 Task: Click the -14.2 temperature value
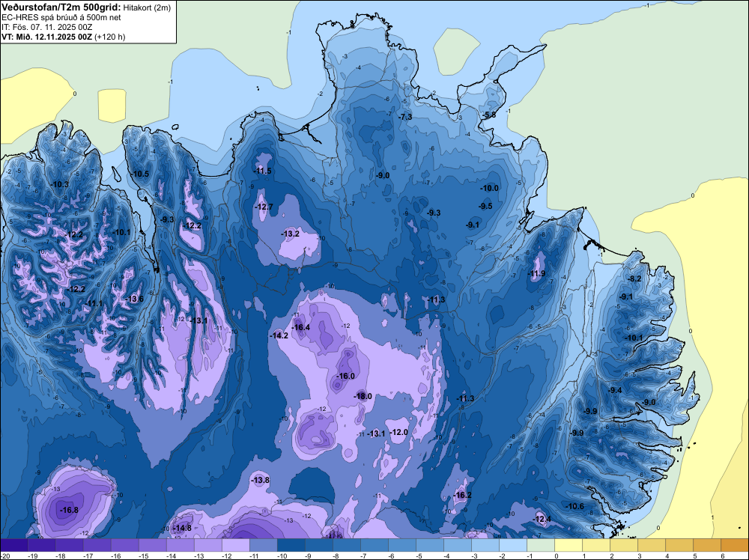279,335
